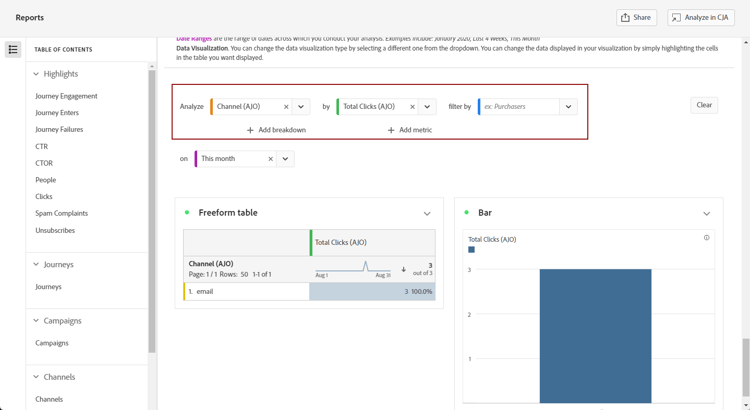Screen dimensions: 750x410
Task: Remove Channel (AJO) from Analyze field
Action: coord(286,107)
